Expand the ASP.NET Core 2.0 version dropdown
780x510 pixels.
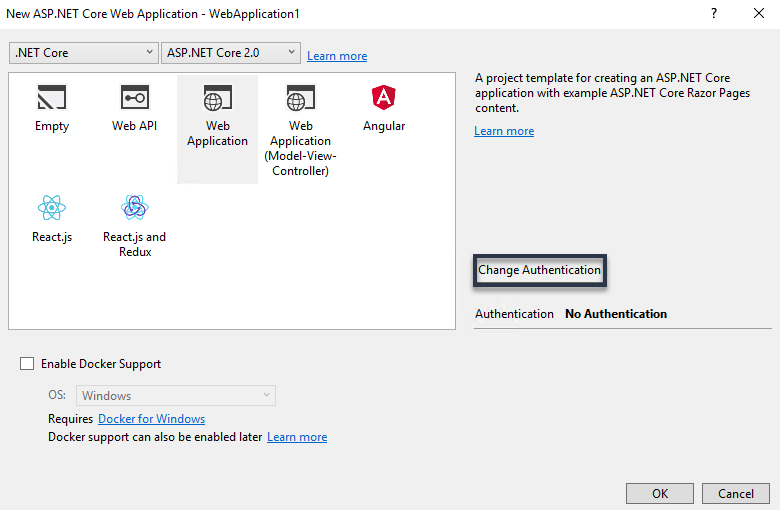click(231, 53)
